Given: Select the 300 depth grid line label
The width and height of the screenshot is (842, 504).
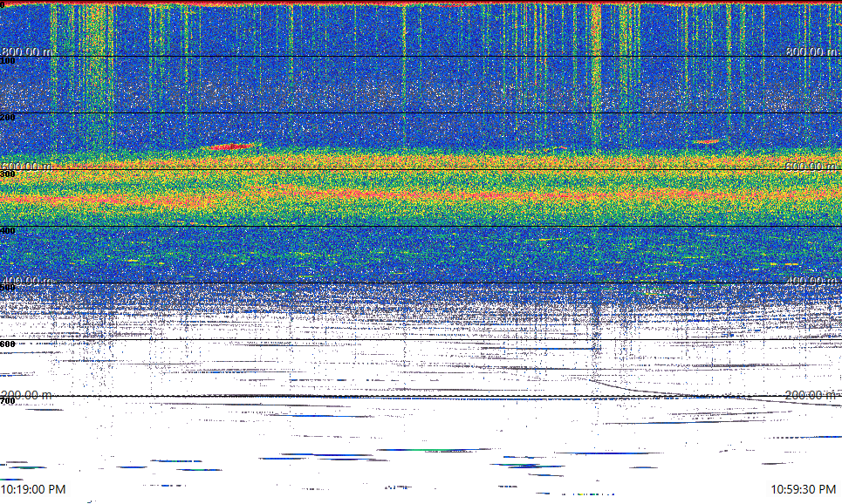Looking at the screenshot, I should point(8,174).
